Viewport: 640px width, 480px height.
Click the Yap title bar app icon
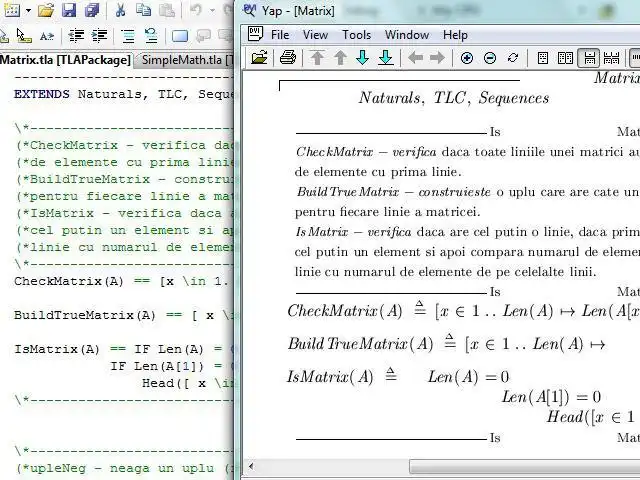249,10
